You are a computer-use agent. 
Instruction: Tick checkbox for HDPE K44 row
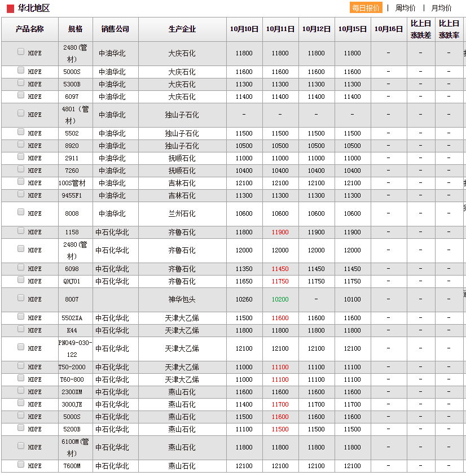point(21,329)
